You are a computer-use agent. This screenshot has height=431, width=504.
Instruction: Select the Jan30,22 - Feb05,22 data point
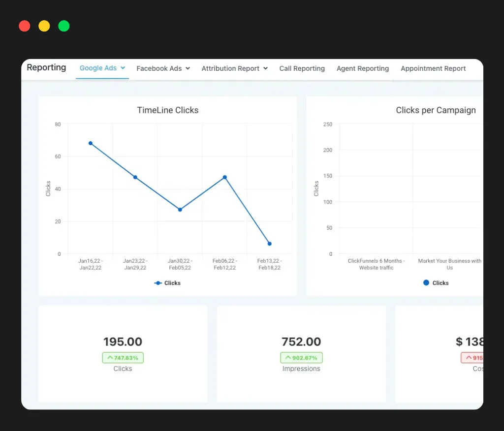[x=180, y=210]
